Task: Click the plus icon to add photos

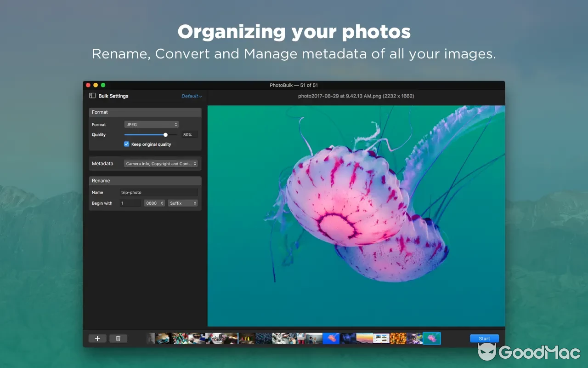Action: click(x=97, y=338)
